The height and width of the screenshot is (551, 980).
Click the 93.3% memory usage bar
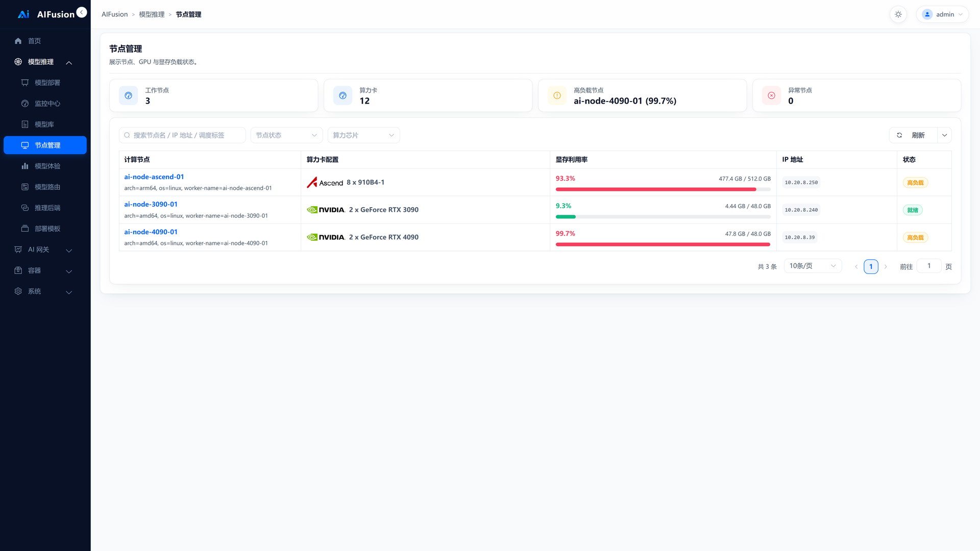(x=663, y=189)
